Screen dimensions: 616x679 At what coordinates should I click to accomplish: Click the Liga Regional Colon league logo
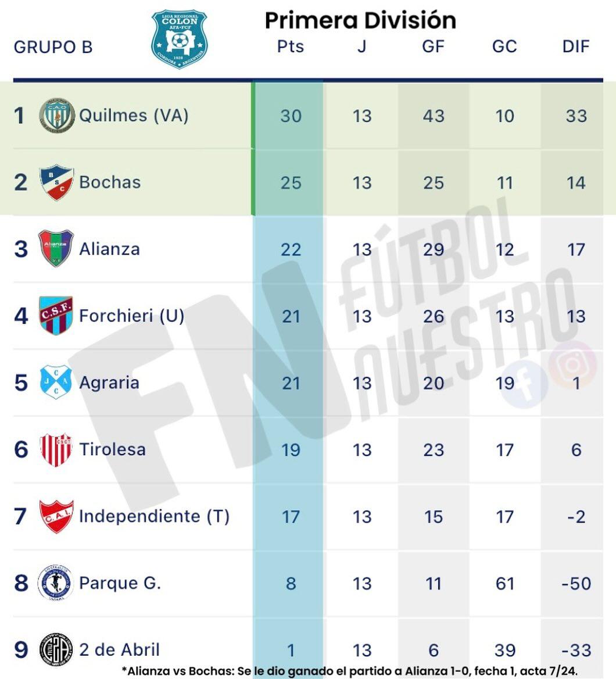pos(179,39)
